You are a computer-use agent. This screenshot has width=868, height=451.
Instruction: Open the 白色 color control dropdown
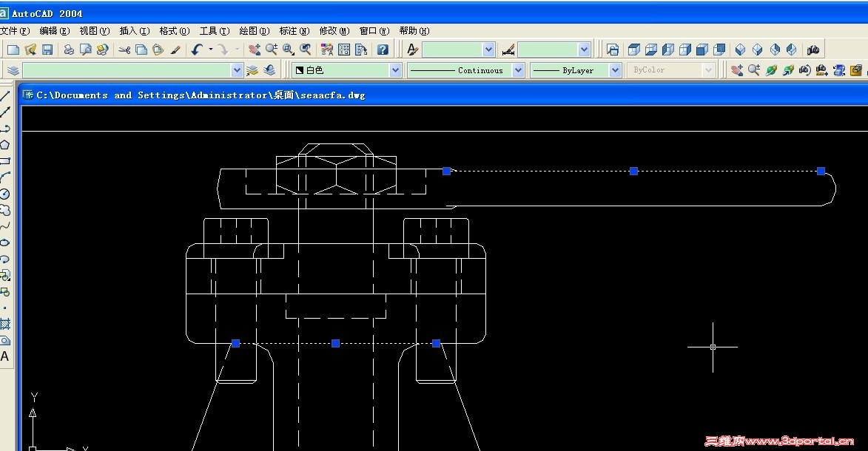click(x=394, y=70)
